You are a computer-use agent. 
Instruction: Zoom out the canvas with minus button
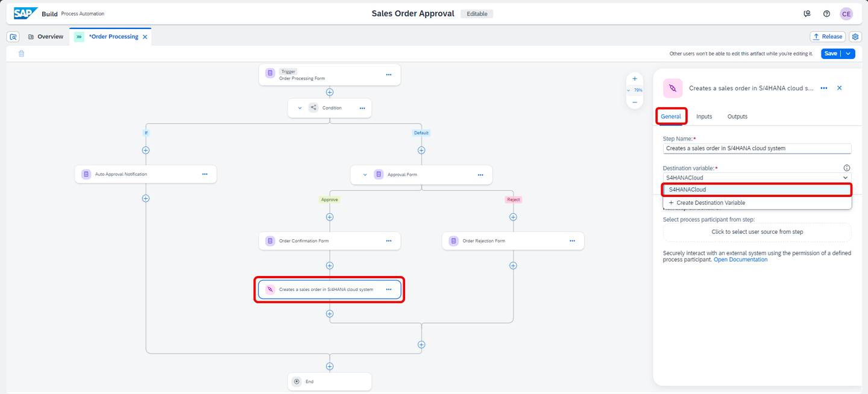click(634, 102)
